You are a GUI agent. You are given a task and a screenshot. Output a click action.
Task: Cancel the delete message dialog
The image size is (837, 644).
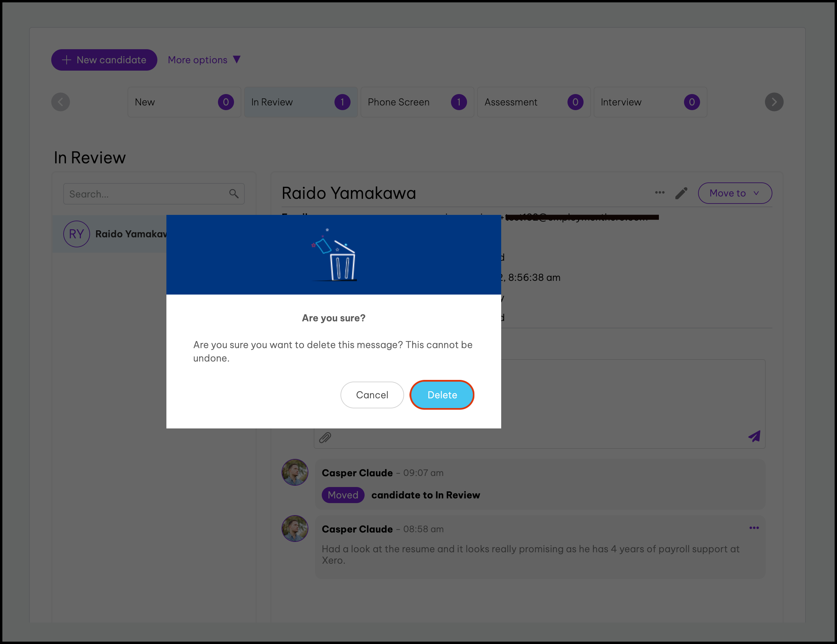[372, 395]
